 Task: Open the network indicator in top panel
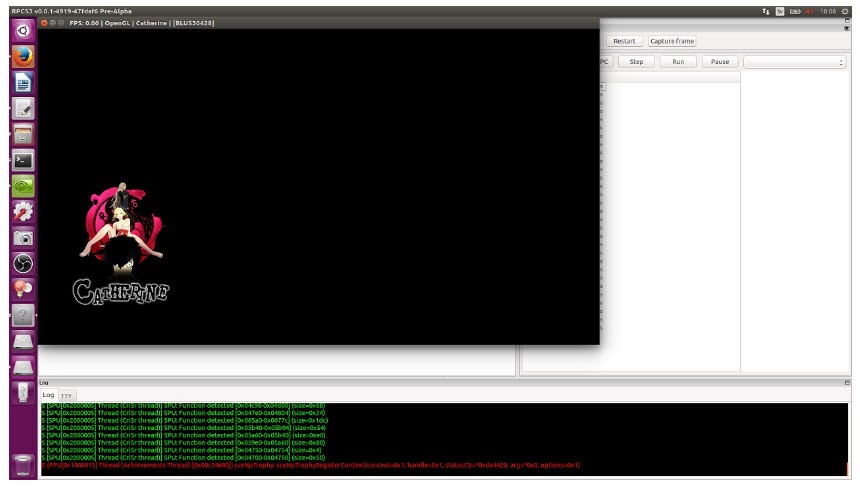tap(766, 11)
